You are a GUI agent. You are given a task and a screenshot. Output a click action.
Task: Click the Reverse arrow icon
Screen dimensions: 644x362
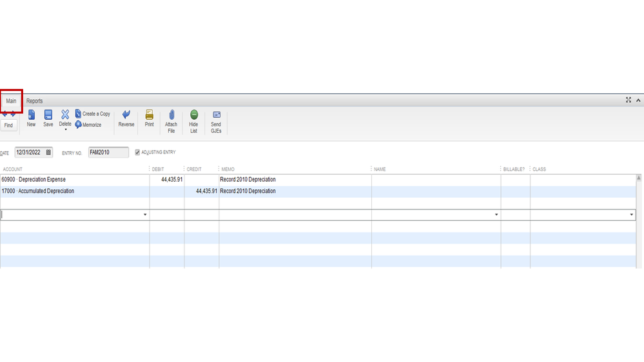pyautogui.click(x=126, y=115)
